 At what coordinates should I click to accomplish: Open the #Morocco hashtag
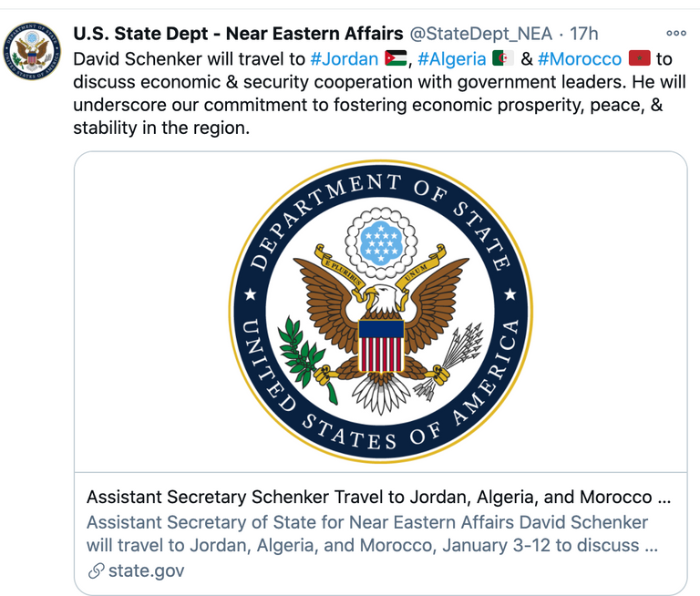coord(580,59)
